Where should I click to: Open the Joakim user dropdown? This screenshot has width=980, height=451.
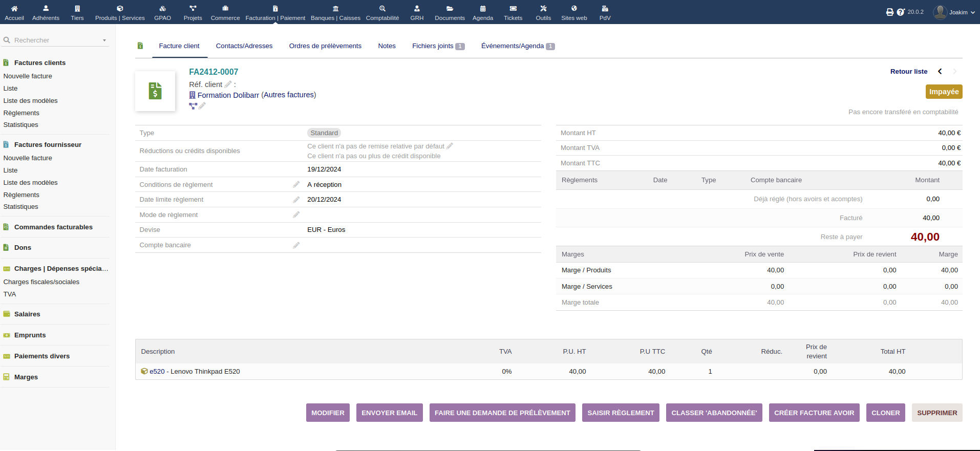pos(954,12)
